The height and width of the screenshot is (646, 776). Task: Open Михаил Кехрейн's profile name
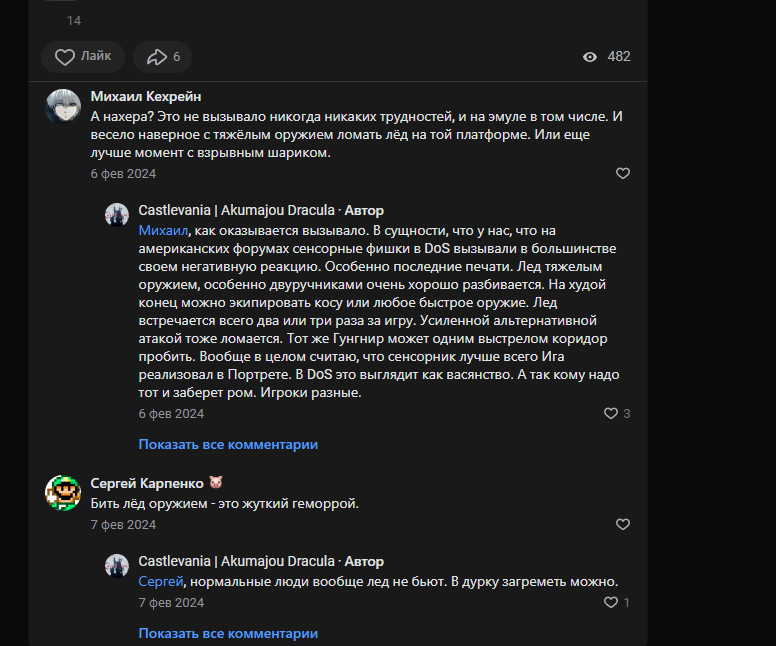pyautogui.click(x=146, y=96)
